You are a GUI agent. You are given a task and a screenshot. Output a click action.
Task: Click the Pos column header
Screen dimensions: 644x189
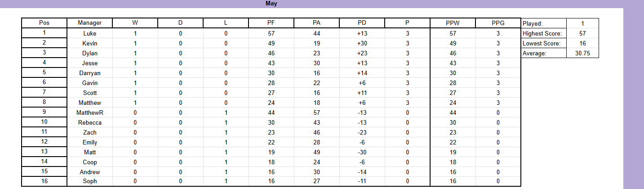tap(44, 23)
